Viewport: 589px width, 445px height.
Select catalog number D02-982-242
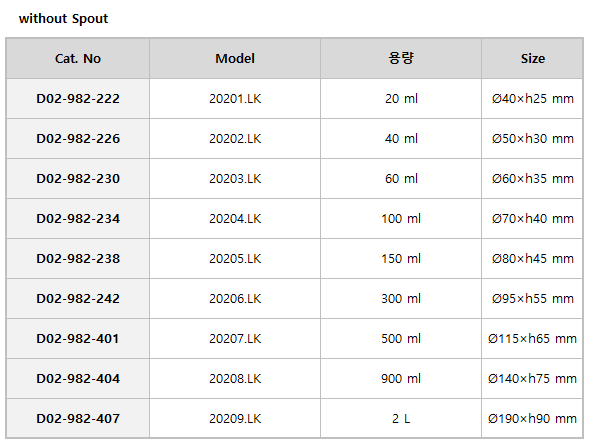78,299
